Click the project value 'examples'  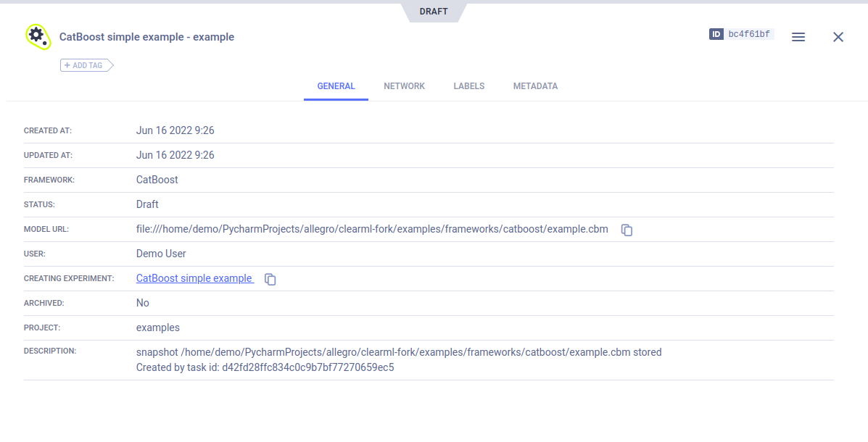(x=157, y=328)
